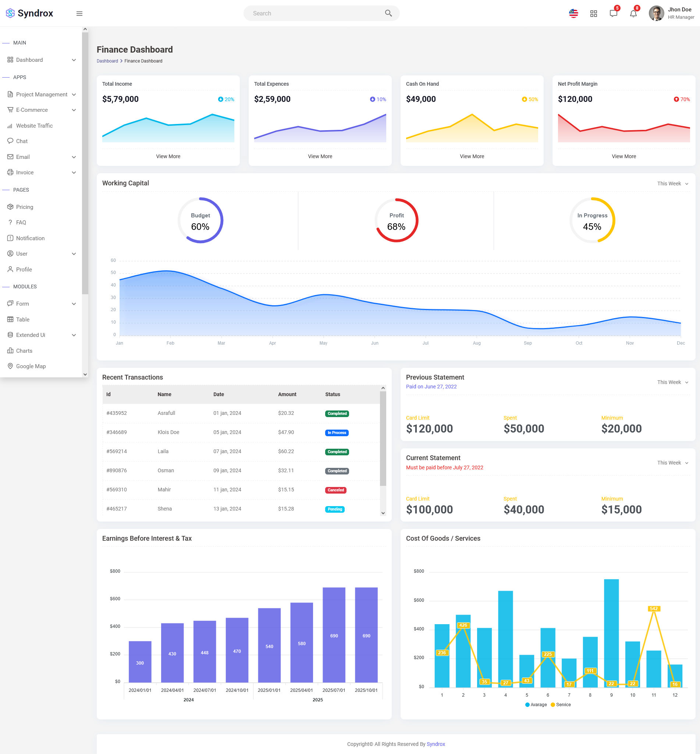Click the User circle icon
Image resolution: width=700 pixels, height=754 pixels.
(10, 254)
